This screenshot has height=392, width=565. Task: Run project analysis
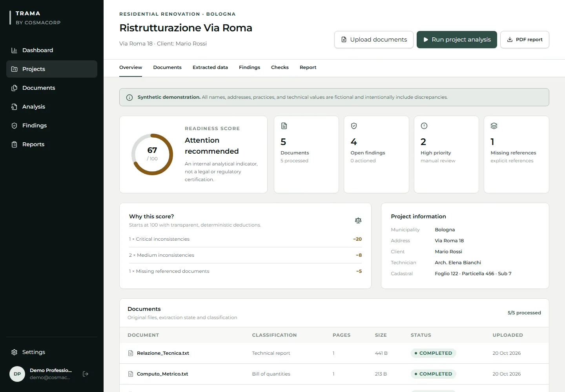tap(457, 40)
